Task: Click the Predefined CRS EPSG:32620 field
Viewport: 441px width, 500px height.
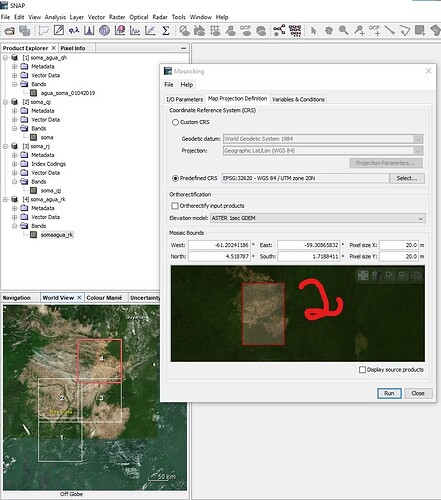Action: (x=305, y=178)
